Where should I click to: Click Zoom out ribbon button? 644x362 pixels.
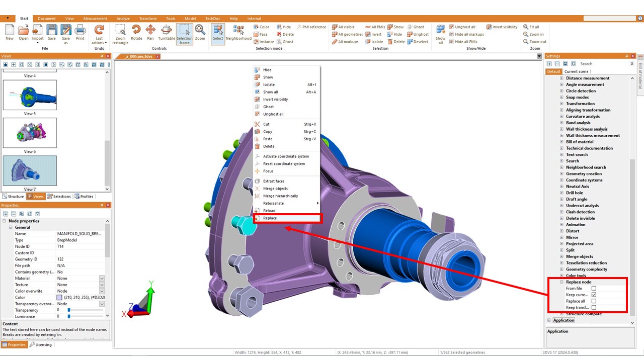coord(534,42)
